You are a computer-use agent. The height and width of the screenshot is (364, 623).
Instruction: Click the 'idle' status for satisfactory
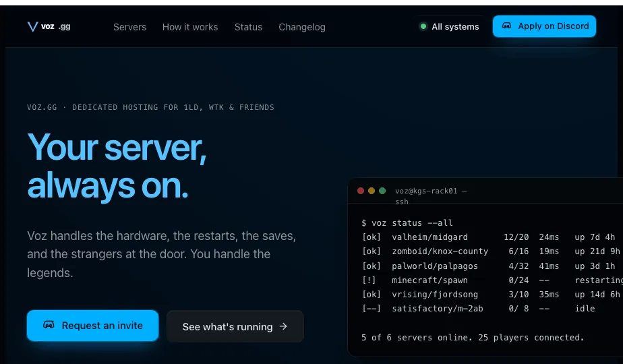[x=585, y=308]
